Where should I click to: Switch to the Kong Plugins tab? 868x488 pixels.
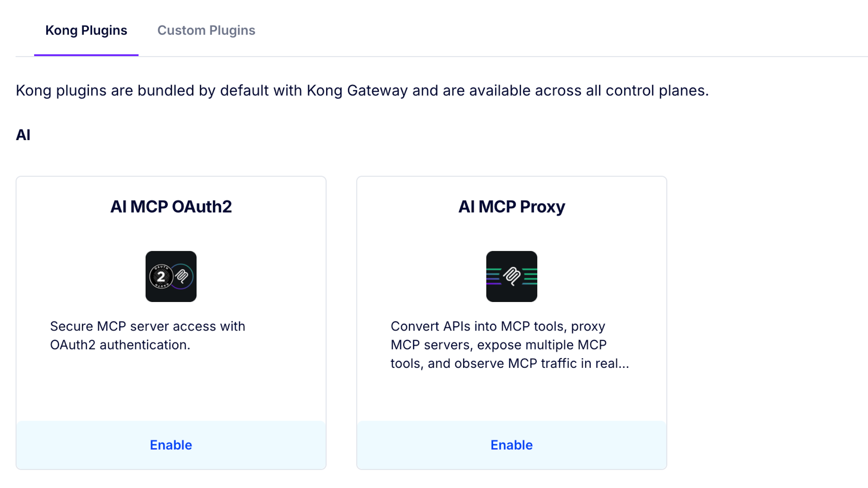(x=86, y=30)
